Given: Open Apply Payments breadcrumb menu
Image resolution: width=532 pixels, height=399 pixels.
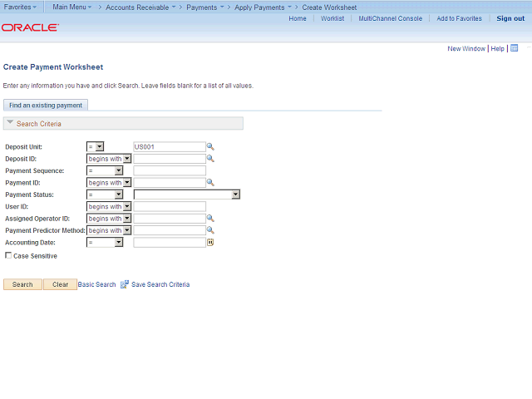Looking at the screenshot, I should pos(263,7).
